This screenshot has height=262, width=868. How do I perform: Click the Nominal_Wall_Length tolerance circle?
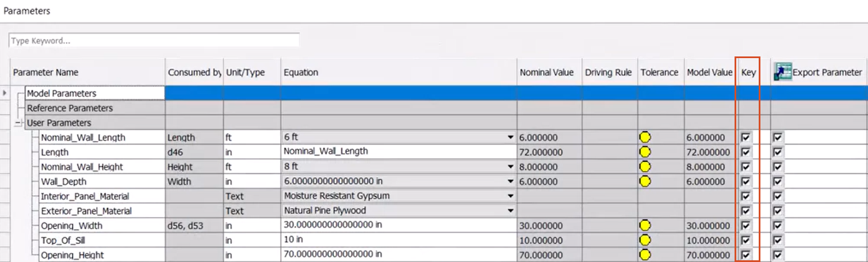(x=645, y=138)
